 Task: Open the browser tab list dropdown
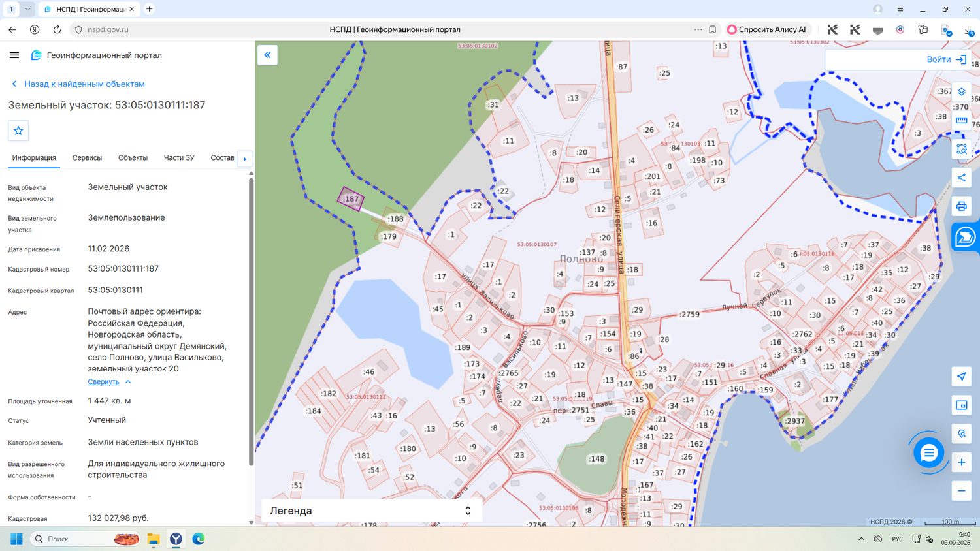tap(27, 9)
